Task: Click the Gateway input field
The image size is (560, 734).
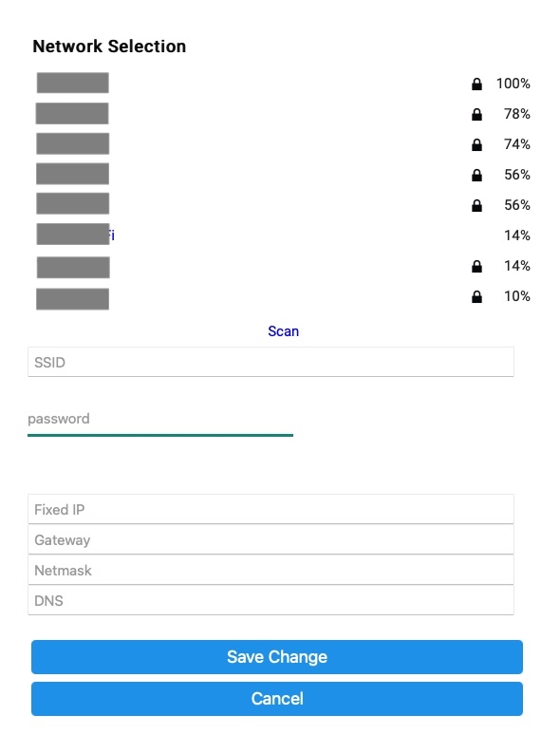Action: 271,539
